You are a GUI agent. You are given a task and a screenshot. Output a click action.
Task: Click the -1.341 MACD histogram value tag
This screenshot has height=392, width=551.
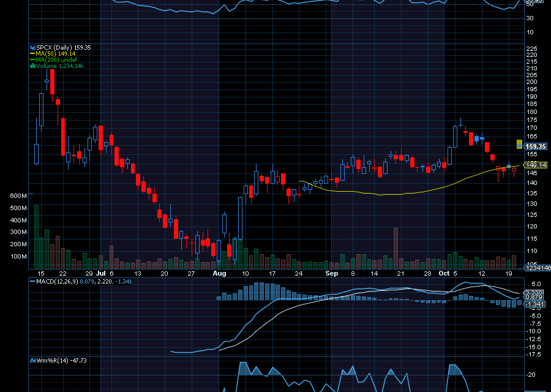534,304
